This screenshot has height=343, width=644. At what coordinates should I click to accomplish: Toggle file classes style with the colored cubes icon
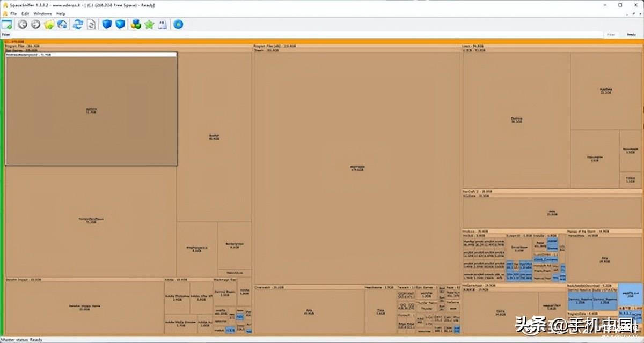[x=136, y=24]
